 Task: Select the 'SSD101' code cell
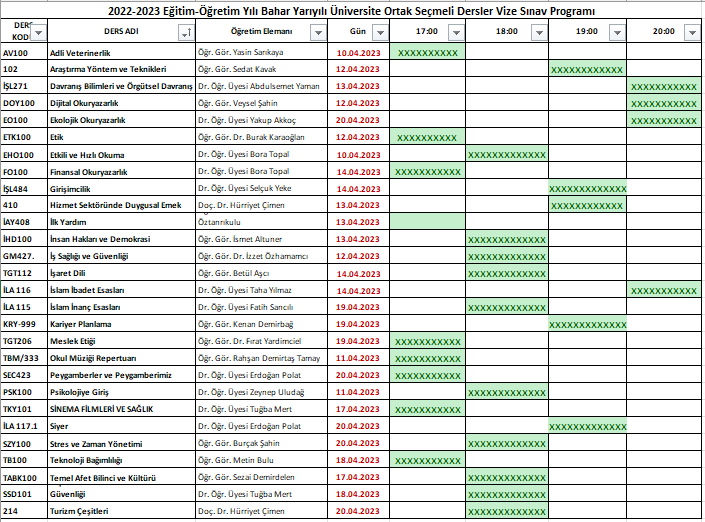(x=24, y=494)
